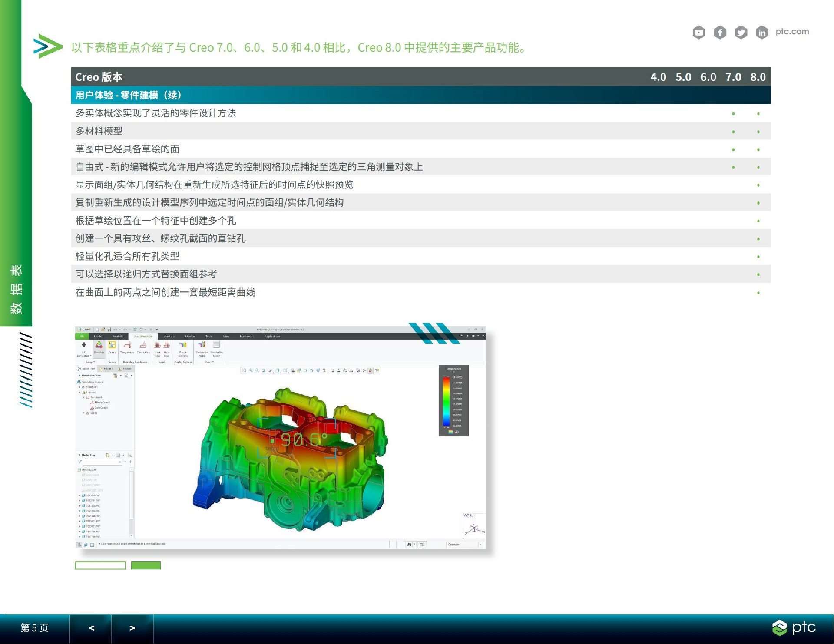Click the WCS coordinate triad thumbnail
The width and height of the screenshot is (834, 644).
474,526
